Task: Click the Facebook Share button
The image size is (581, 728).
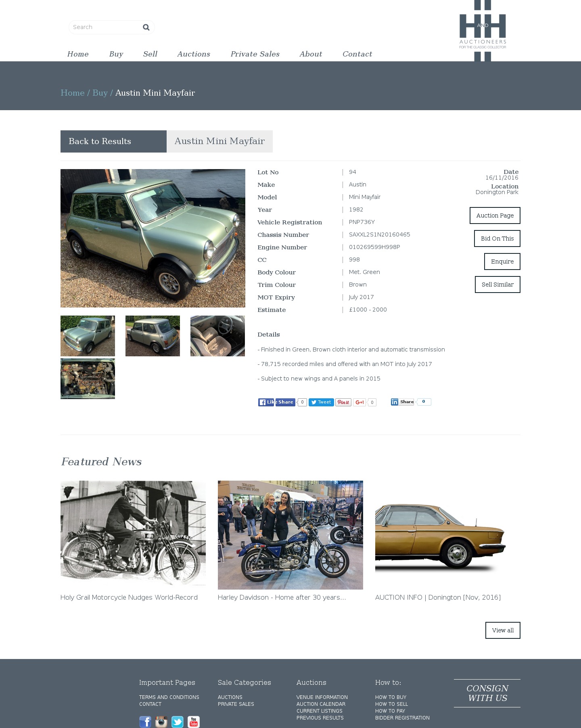Action: 286,402
